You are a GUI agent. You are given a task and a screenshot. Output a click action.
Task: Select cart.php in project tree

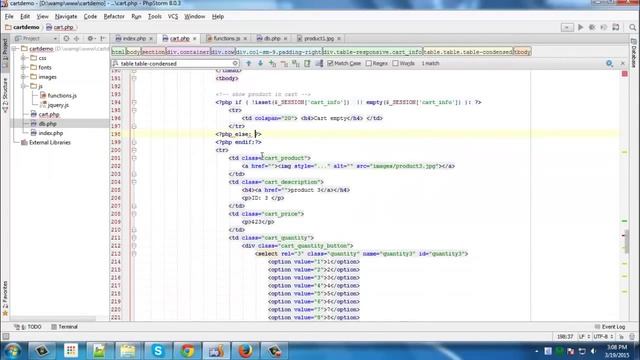tap(49, 114)
